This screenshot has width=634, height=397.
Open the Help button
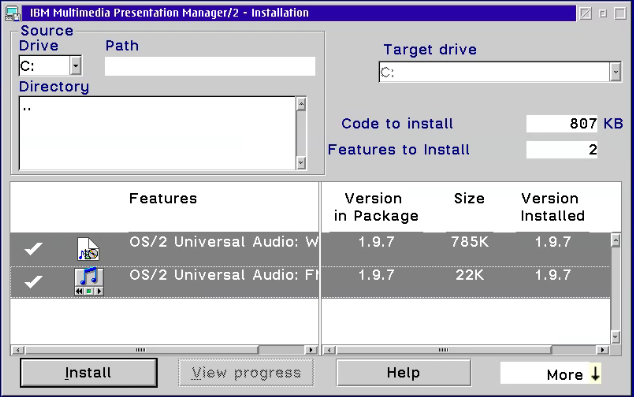tap(404, 373)
